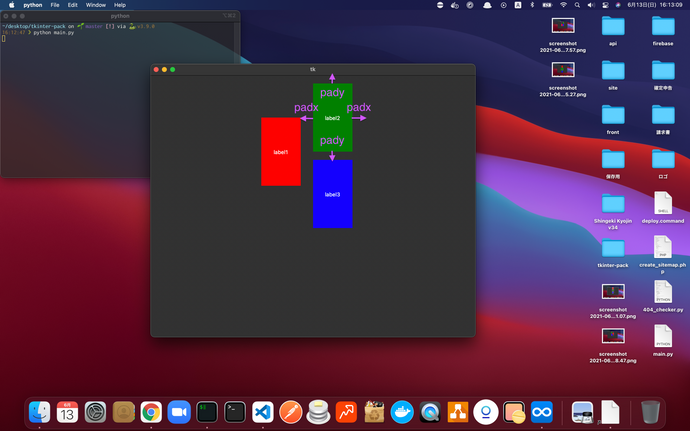Image resolution: width=690 pixels, height=431 pixels.
Task: Open Postman from the Dock
Action: point(290,413)
